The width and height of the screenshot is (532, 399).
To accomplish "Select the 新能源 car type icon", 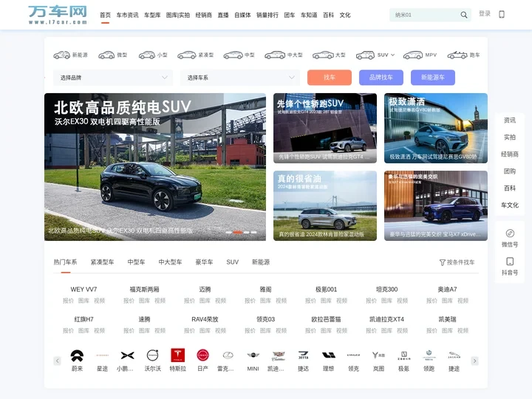I will click(x=62, y=55).
